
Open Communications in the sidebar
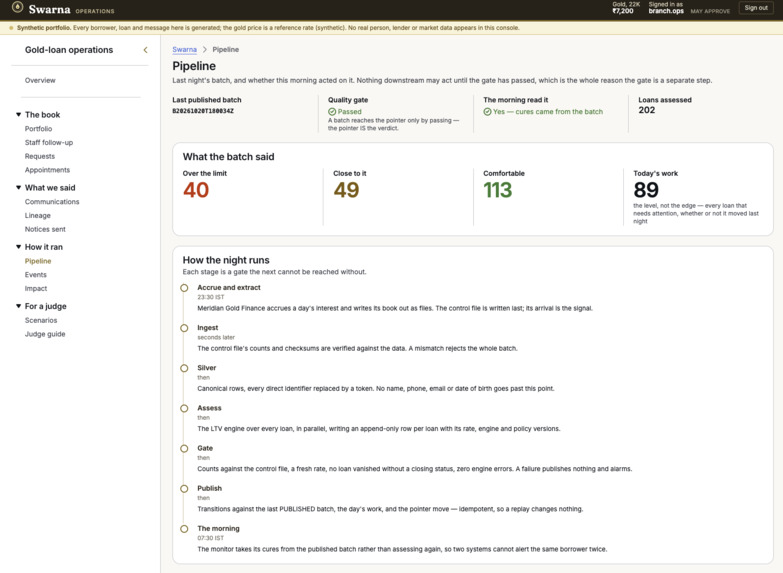click(52, 202)
